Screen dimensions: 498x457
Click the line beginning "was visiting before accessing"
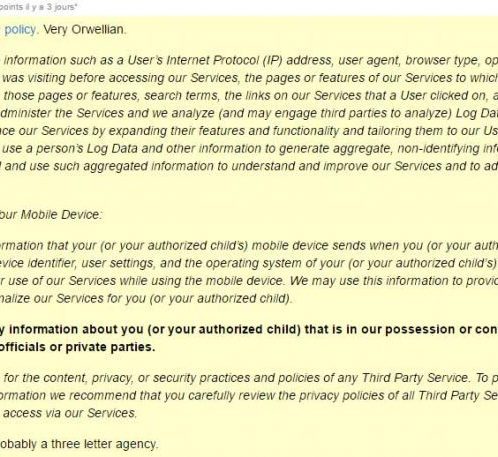(250, 78)
